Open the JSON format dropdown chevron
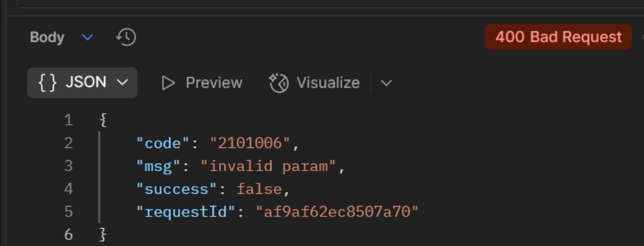The width and height of the screenshot is (644, 246). [123, 82]
